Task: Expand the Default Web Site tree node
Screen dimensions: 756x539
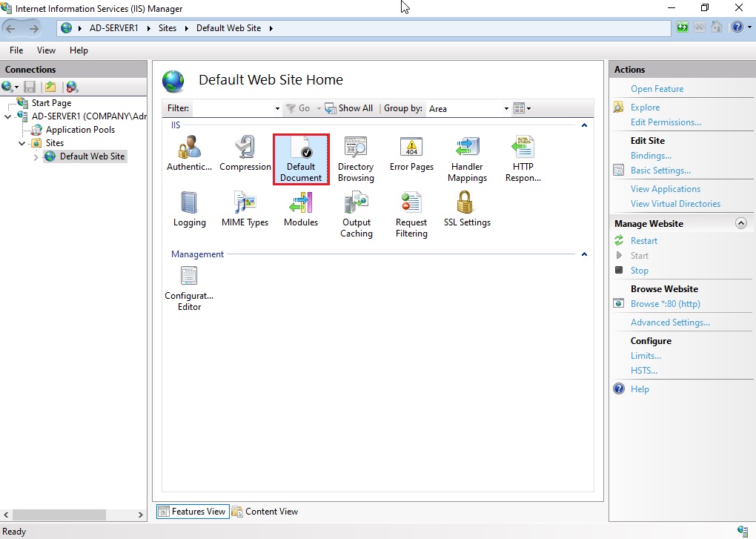Action: pos(36,157)
